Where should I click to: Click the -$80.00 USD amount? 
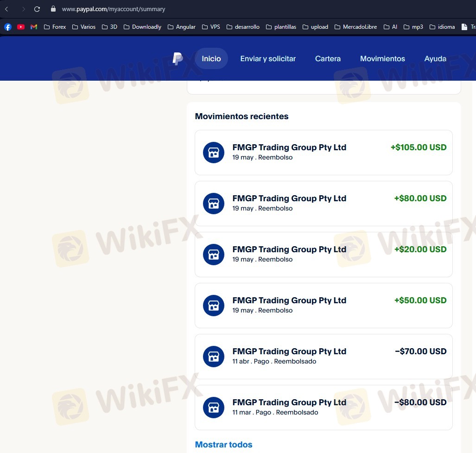[x=420, y=402]
